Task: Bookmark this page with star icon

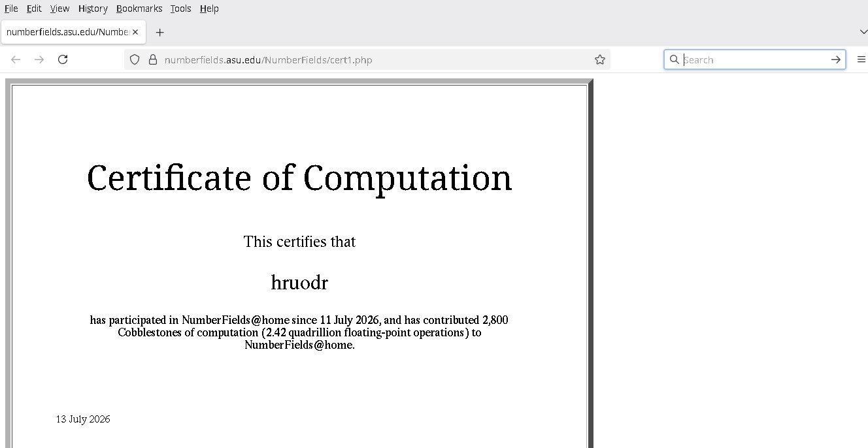Action: coord(600,59)
